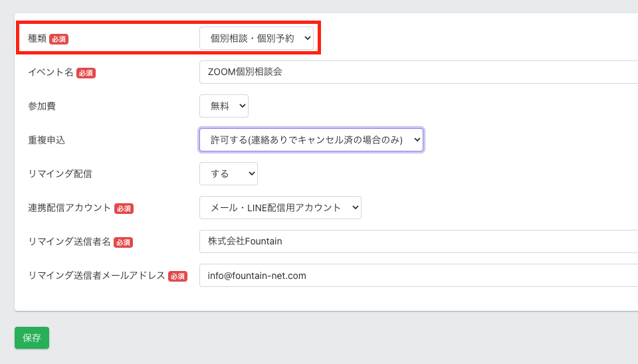This screenshot has width=638, height=364.
Task: Click the 必須 badge next to リマインダ送信者名
Action: coord(123,242)
